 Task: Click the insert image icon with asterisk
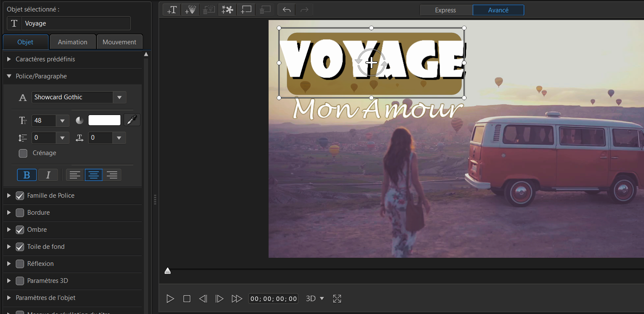coord(227,10)
